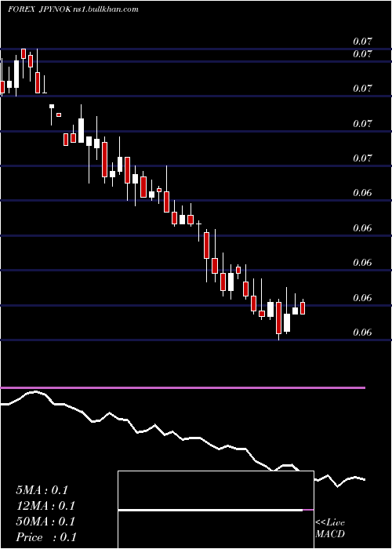Click the <<Live MACD label
The height and width of the screenshot is (549, 392).
coord(330,529)
